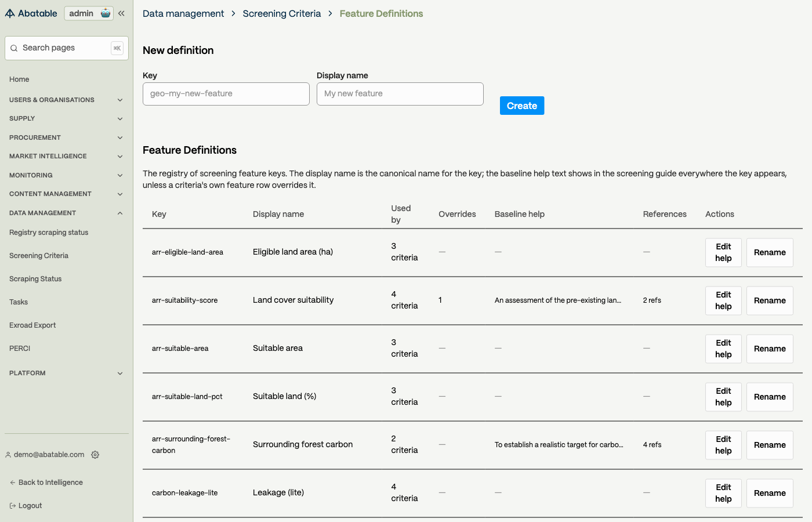This screenshot has height=522, width=812.
Task: Click the back arrow icon beside Back to Intelligence
Action: coord(13,483)
